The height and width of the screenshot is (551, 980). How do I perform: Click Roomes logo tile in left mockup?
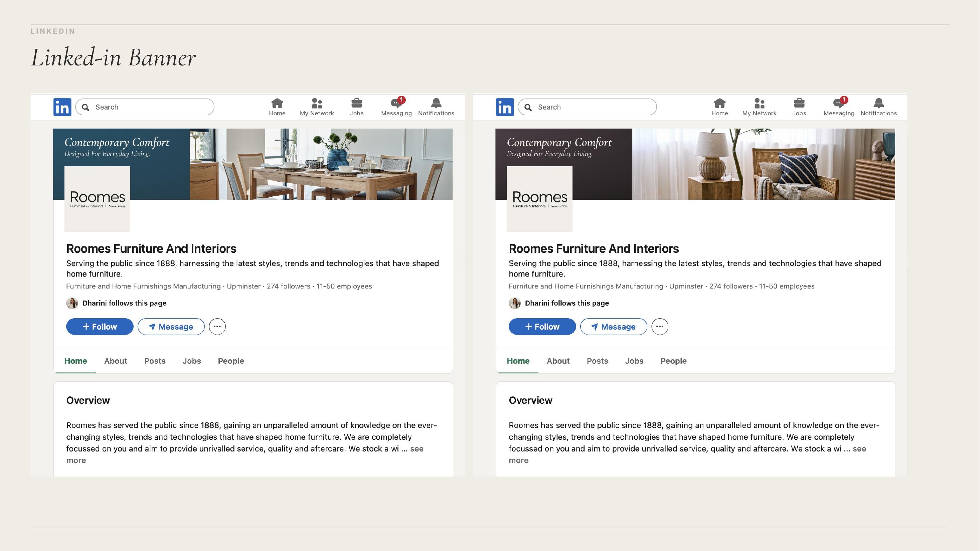click(98, 199)
